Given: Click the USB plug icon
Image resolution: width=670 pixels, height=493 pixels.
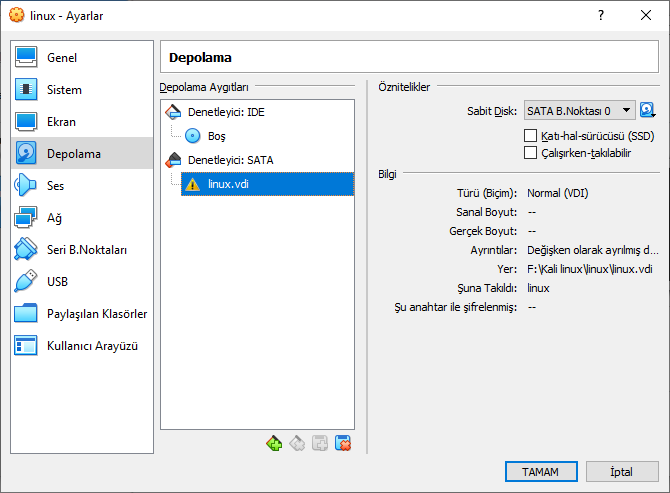Looking at the screenshot, I should click(x=26, y=282).
